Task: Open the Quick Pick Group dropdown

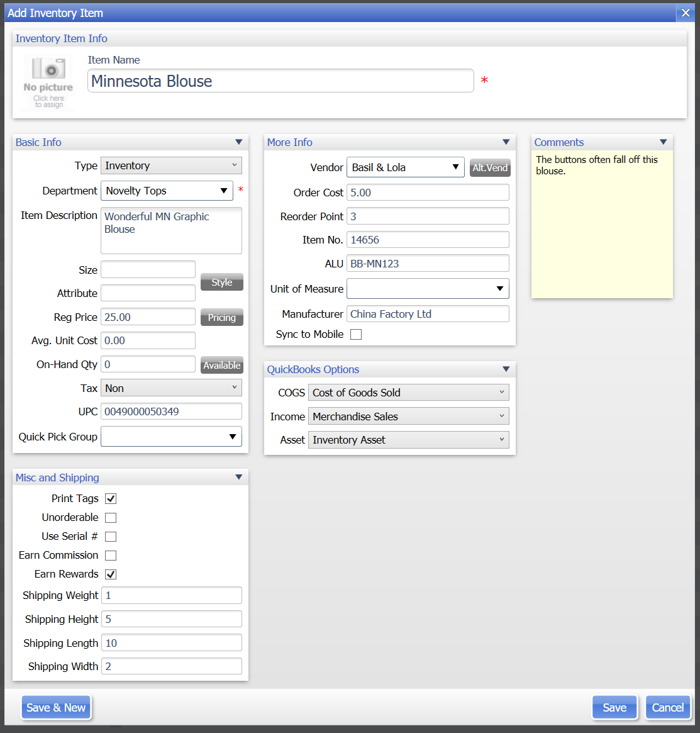Action: (172, 437)
